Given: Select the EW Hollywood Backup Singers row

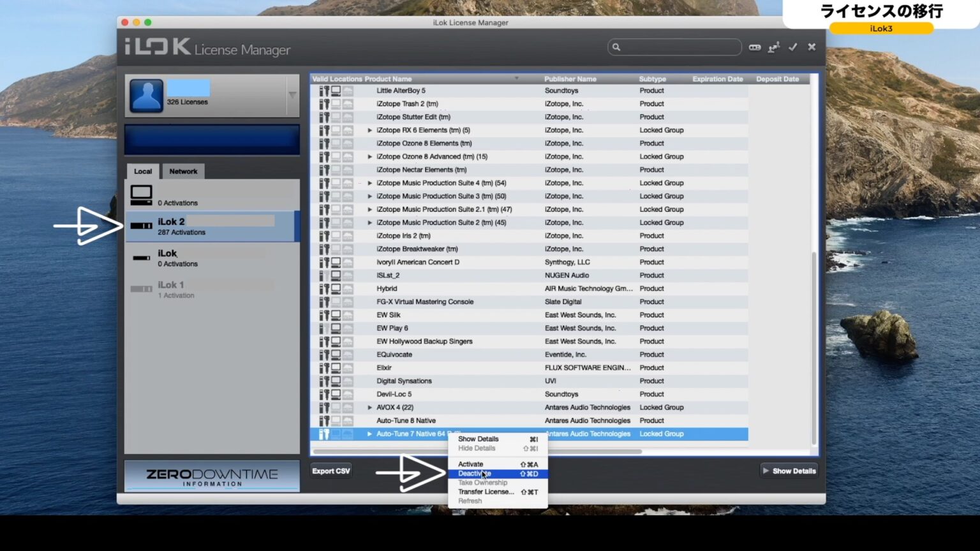Looking at the screenshot, I should coord(529,342).
